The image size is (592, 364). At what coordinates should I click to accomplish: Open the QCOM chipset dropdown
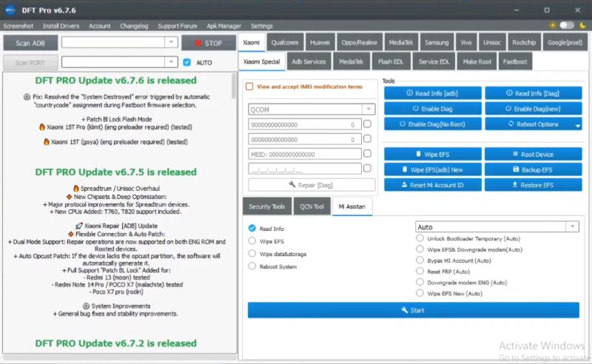click(x=369, y=109)
